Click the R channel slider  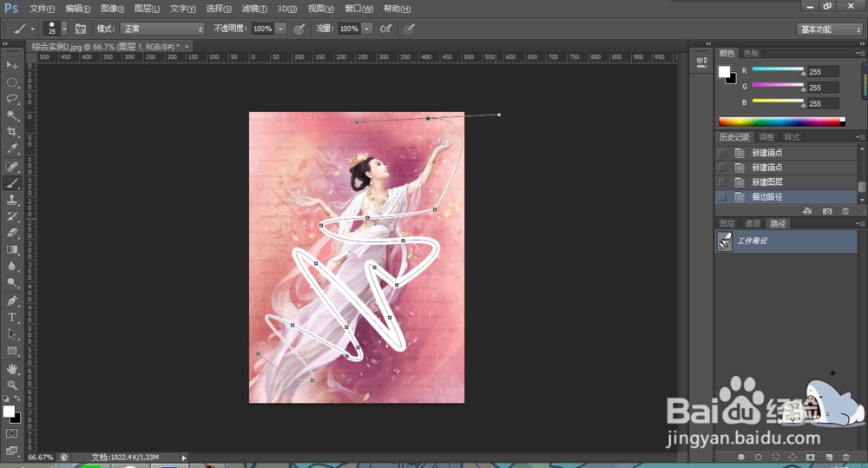click(778, 70)
